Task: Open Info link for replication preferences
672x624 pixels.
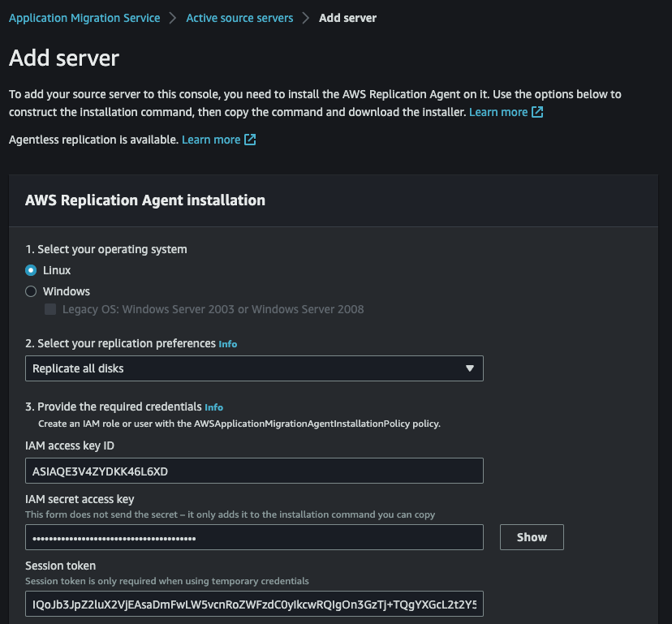Action: [227, 344]
